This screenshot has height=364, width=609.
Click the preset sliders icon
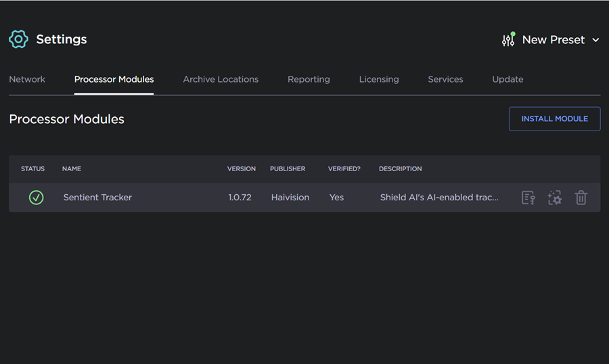[x=508, y=40]
